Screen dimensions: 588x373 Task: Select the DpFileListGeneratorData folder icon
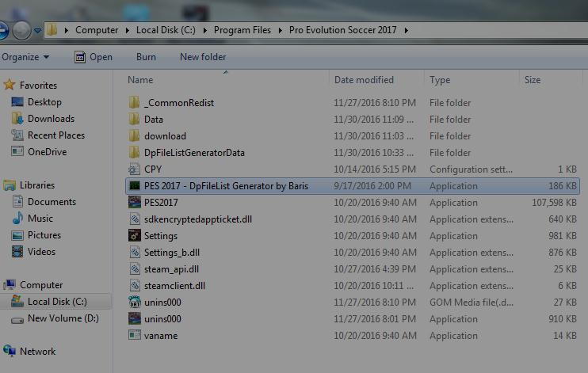click(134, 152)
